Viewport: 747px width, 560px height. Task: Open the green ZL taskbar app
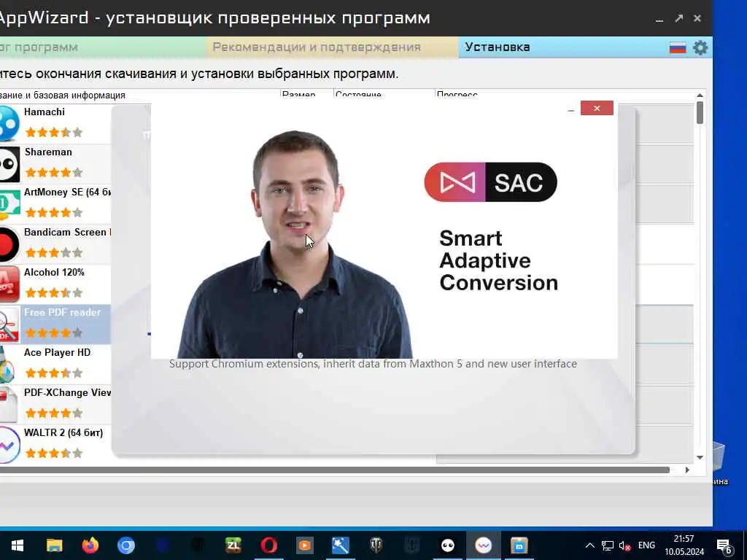[233, 545]
